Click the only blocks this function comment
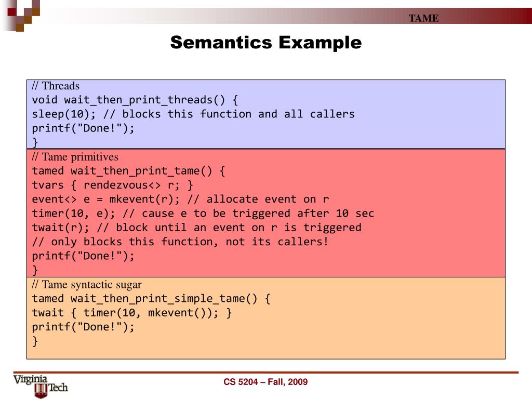Image resolution: width=532 pixels, height=399 pixels. click(x=180, y=242)
